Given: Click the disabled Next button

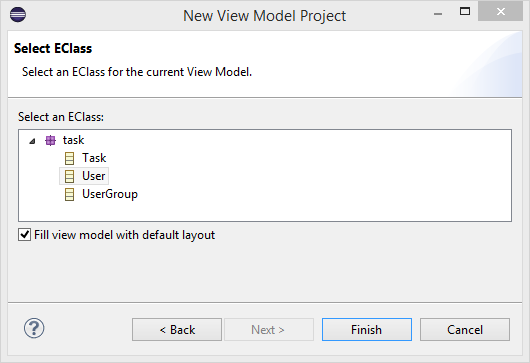Looking at the screenshot, I should click(x=269, y=330).
